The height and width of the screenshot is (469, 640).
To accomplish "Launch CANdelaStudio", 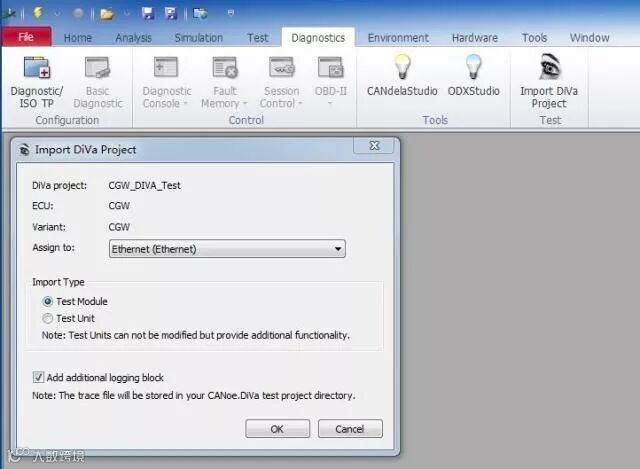I will (402, 76).
